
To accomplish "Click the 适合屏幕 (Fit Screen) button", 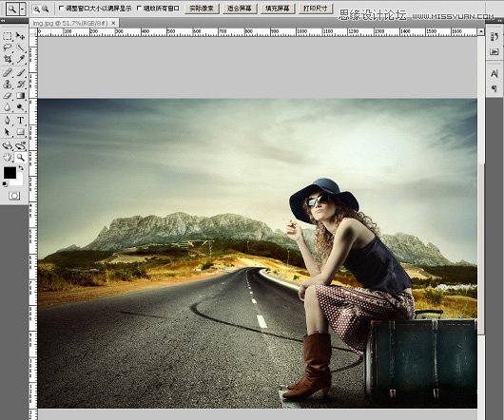I will (x=240, y=9).
